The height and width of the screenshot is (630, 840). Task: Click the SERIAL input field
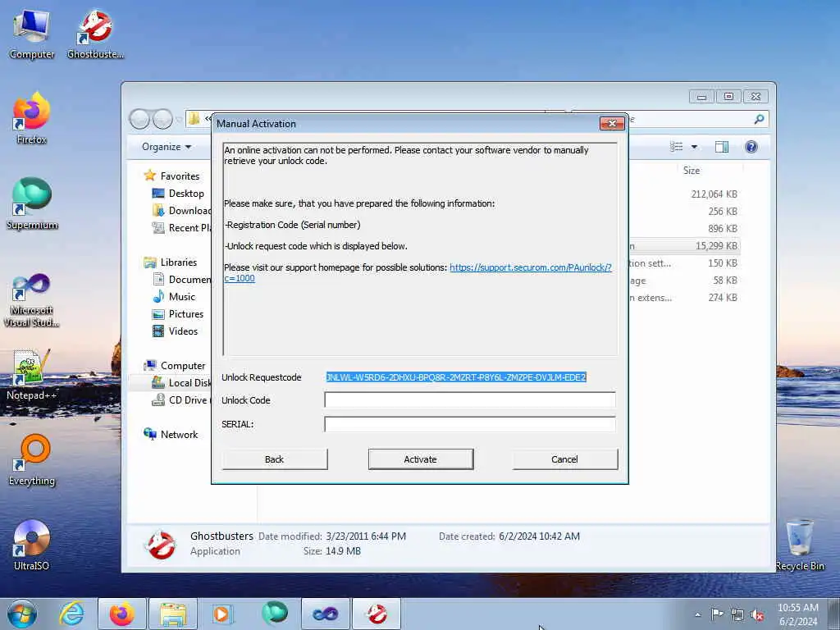pyautogui.click(x=470, y=424)
